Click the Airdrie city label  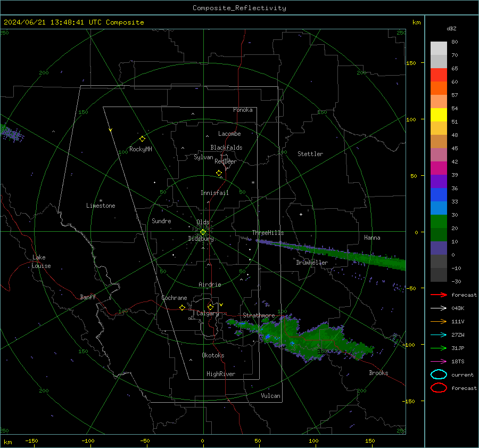[x=210, y=284]
